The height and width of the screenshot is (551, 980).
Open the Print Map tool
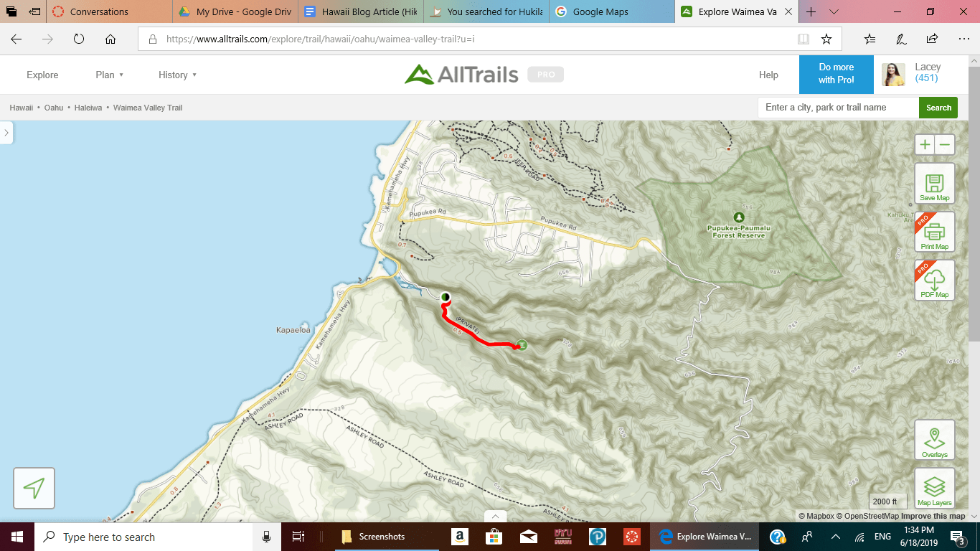(935, 232)
